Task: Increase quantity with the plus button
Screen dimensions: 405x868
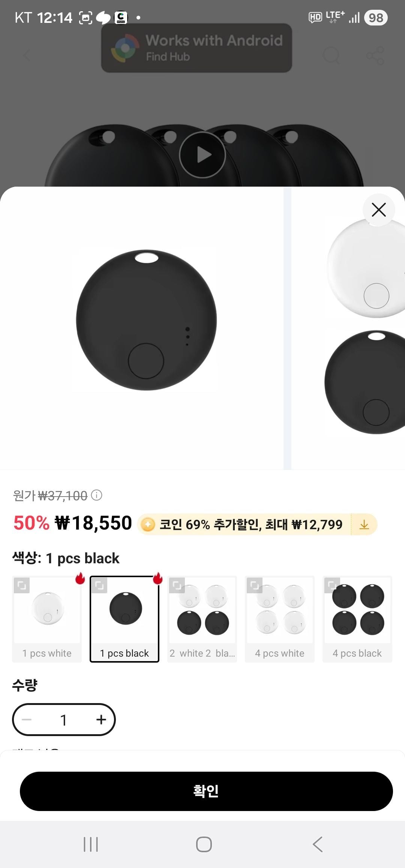Action: [101, 720]
